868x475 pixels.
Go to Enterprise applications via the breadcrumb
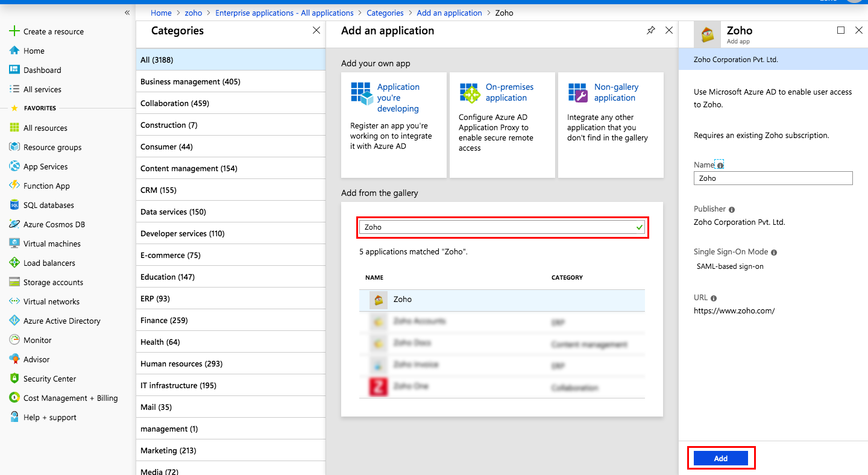coord(284,13)
